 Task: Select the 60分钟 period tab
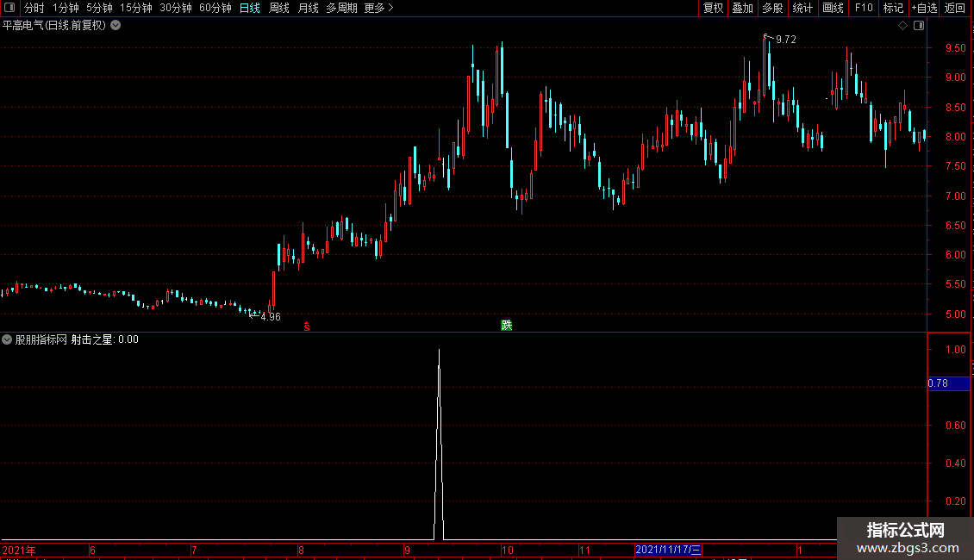[x=215, y=8]
